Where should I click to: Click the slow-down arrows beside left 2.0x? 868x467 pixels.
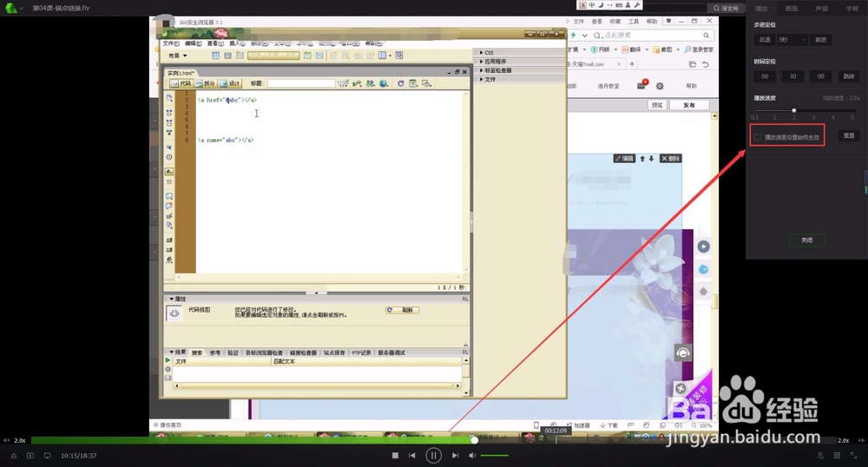[x=7, y=440]
